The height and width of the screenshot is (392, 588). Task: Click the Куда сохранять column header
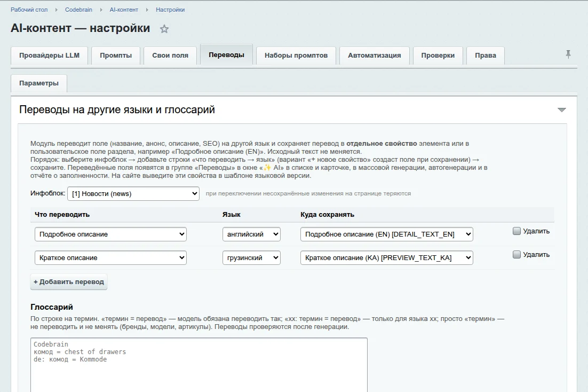tap(328, 215)
